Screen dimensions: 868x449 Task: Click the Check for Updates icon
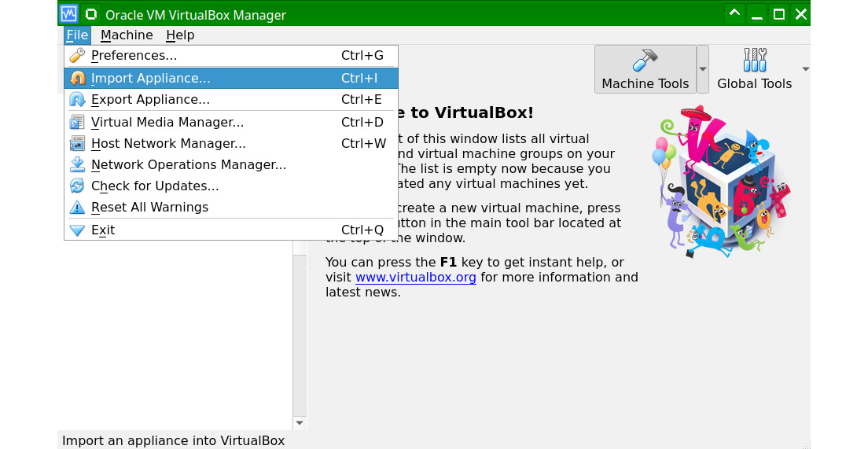(x=77, y=186)
